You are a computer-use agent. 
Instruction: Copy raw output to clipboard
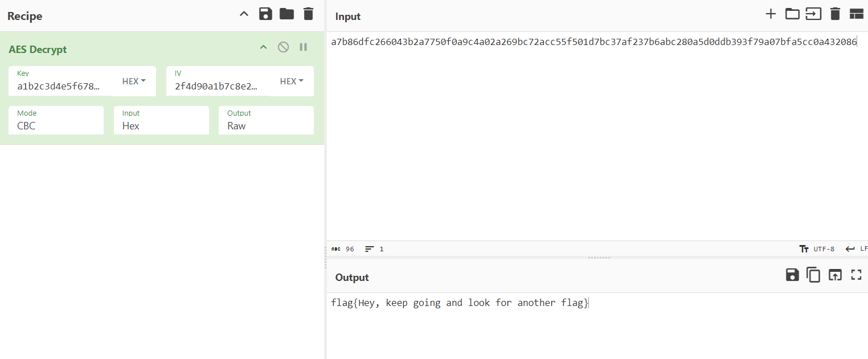(x=813, y=275)
